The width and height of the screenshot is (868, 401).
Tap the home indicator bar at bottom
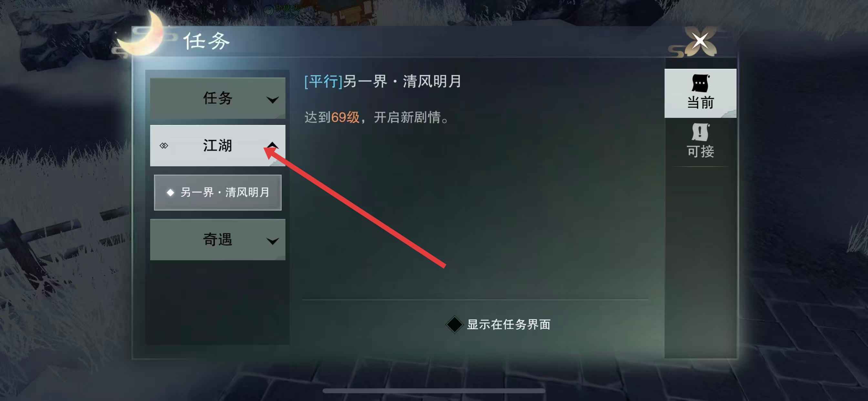tap(434, 391)
